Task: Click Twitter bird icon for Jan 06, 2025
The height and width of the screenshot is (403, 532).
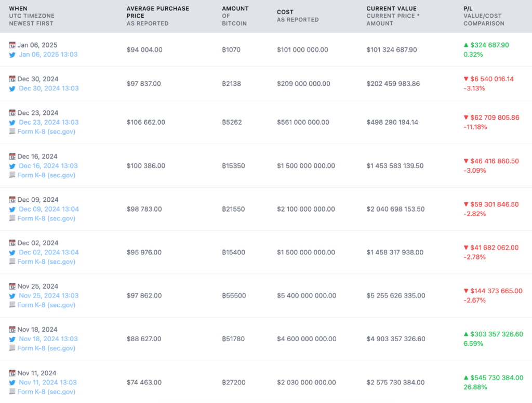Action: coord(12,55)
